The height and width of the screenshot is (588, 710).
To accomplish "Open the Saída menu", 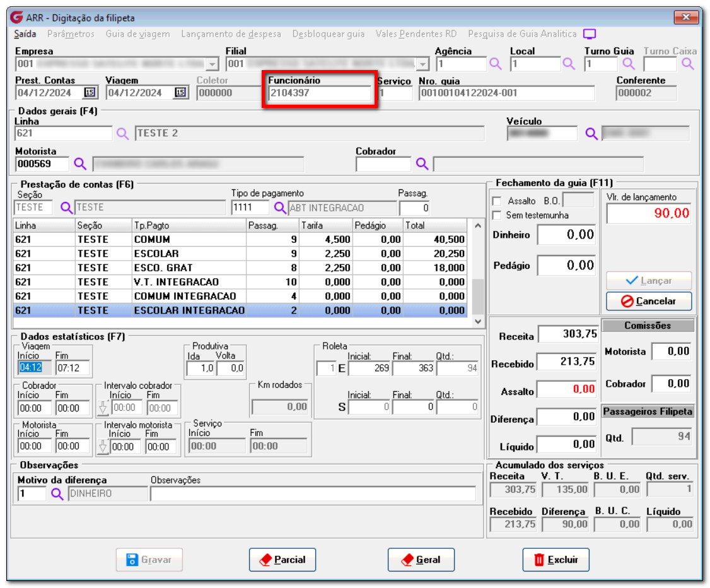I will [x=25, y=34].
